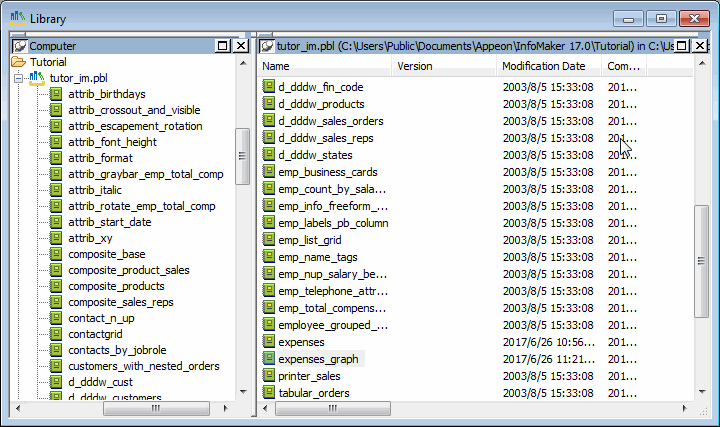720x427 pixels.
Task: Select emp_count_by_sala... in the list
Action: click(x=332, y=189)
